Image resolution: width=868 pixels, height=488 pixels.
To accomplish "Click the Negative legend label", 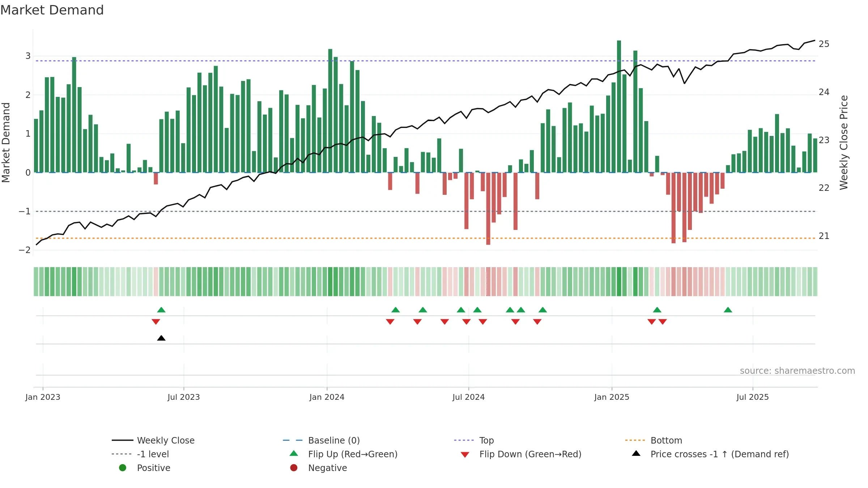I will 328,468.
